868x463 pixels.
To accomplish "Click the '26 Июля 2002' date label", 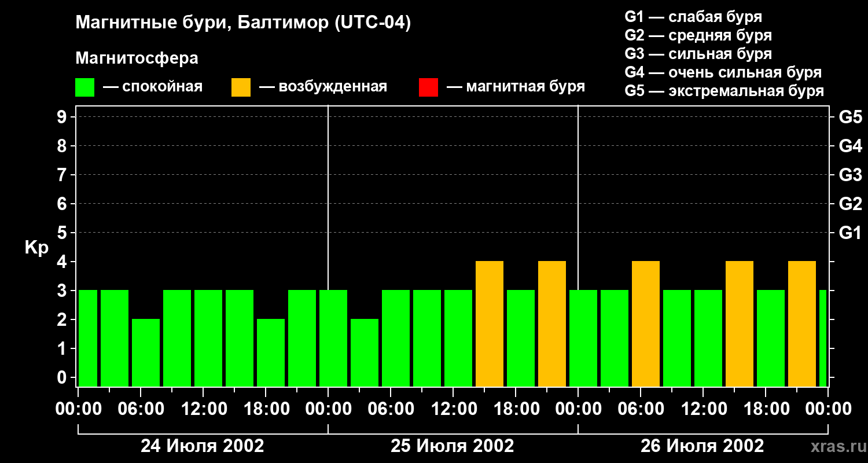I will coord(703,446).
